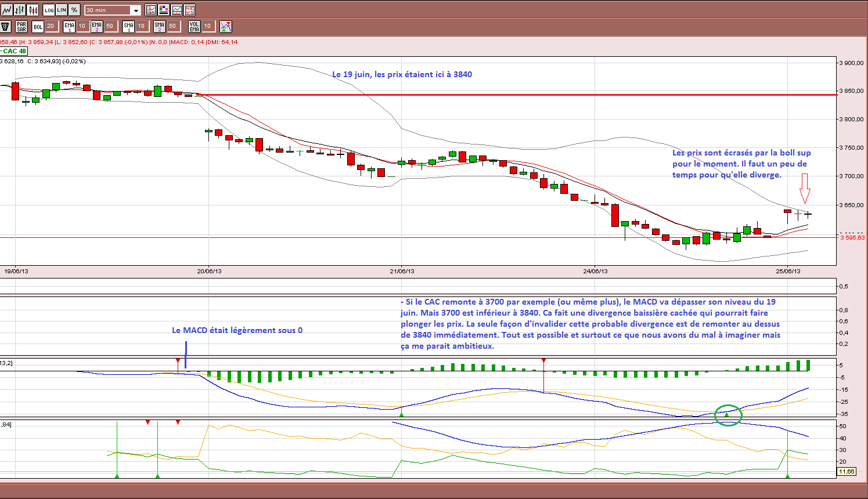Screen dimensions: 868x499
Task: Click the 3 750,00 price axis label
Action: tap(852, 148)
